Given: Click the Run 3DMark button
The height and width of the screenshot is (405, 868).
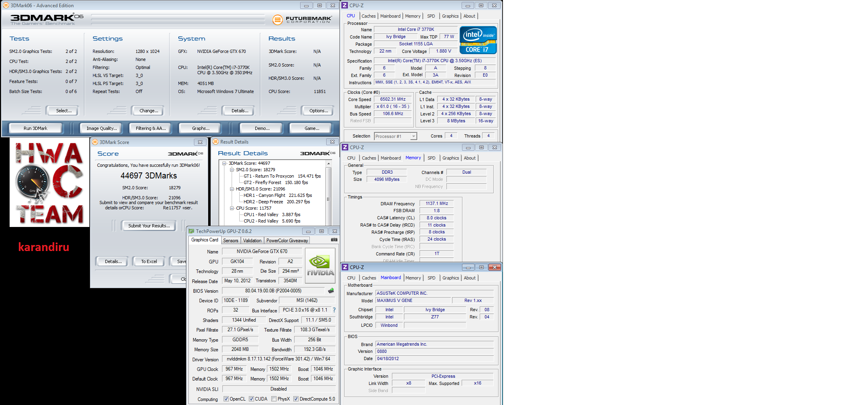Looking at the screenshot, I should point(35,128).
